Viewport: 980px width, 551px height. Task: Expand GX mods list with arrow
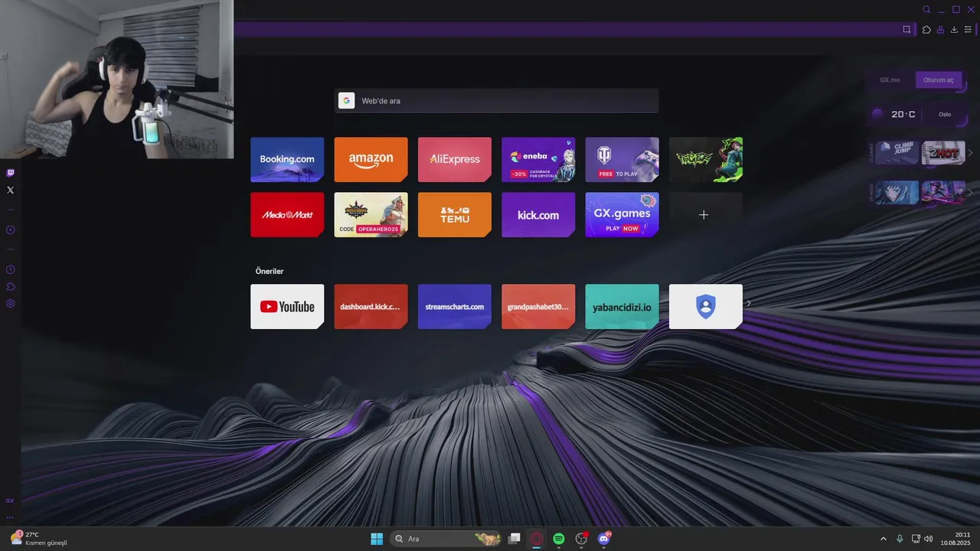point(971,193)
